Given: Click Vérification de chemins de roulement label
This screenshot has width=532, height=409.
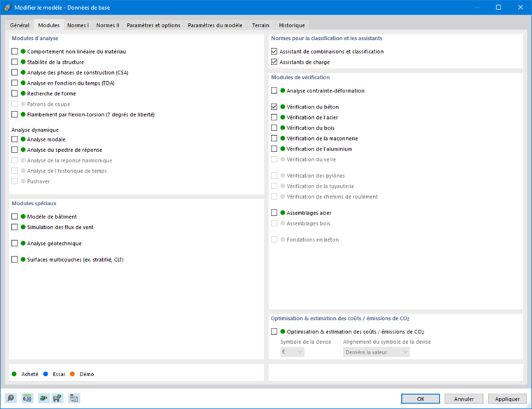Looking at the screenshot, I should click(332, 197).
